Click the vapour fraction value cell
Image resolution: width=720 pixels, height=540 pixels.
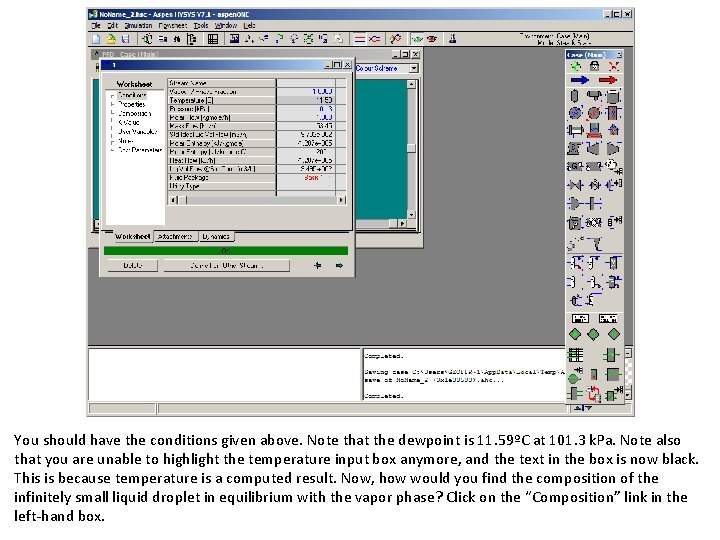tap(306, 92)
